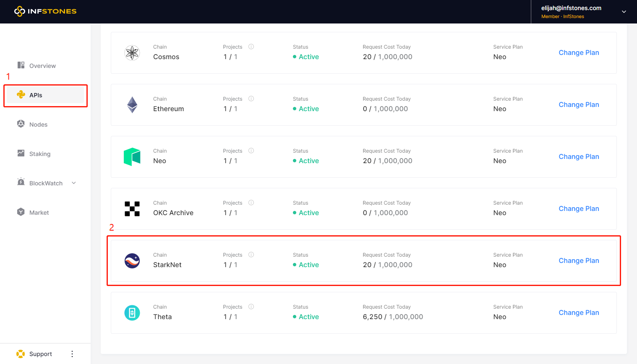Click Ethereum's 0 / 1,000,000 request cost
637x364 pixels.
[385, 109]
